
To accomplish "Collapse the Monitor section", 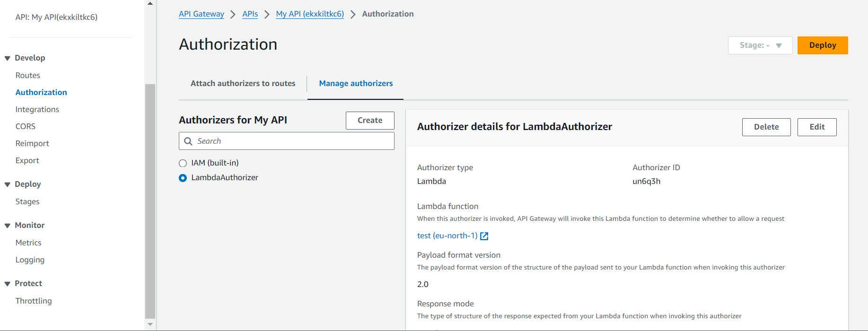I will pos(8,226).
